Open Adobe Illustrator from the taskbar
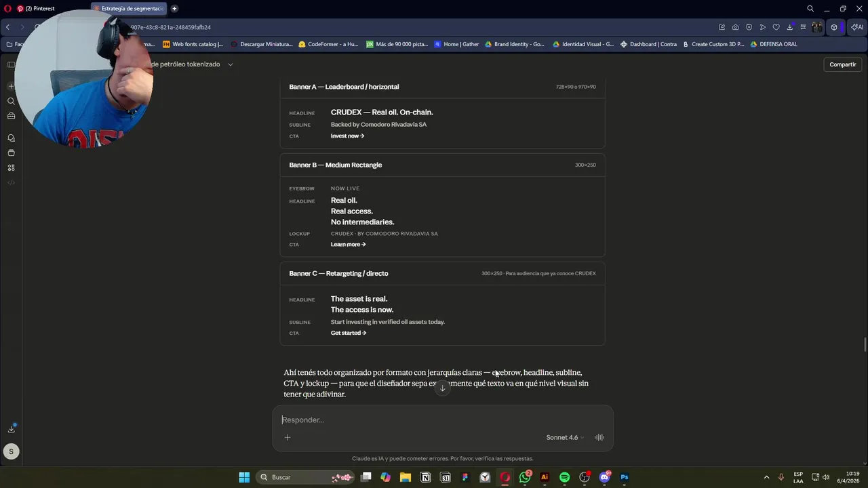Viewport: 868px width, 488px height. point(545,477)
